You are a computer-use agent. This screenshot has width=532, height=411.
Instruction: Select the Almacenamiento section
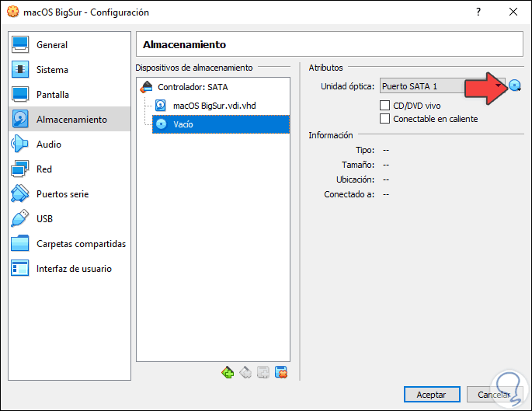pos(70,119)
